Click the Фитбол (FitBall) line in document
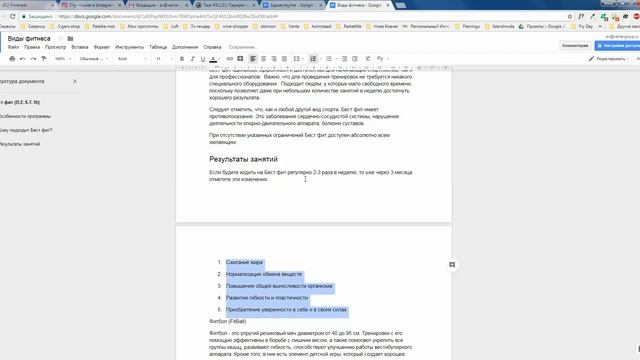 [x=227, y=322]
